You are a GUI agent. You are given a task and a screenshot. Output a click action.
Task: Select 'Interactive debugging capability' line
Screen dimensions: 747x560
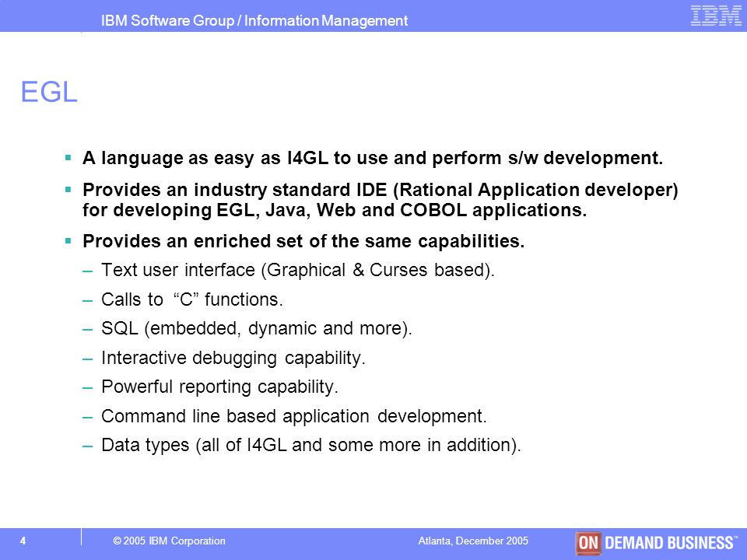(233, 358)
